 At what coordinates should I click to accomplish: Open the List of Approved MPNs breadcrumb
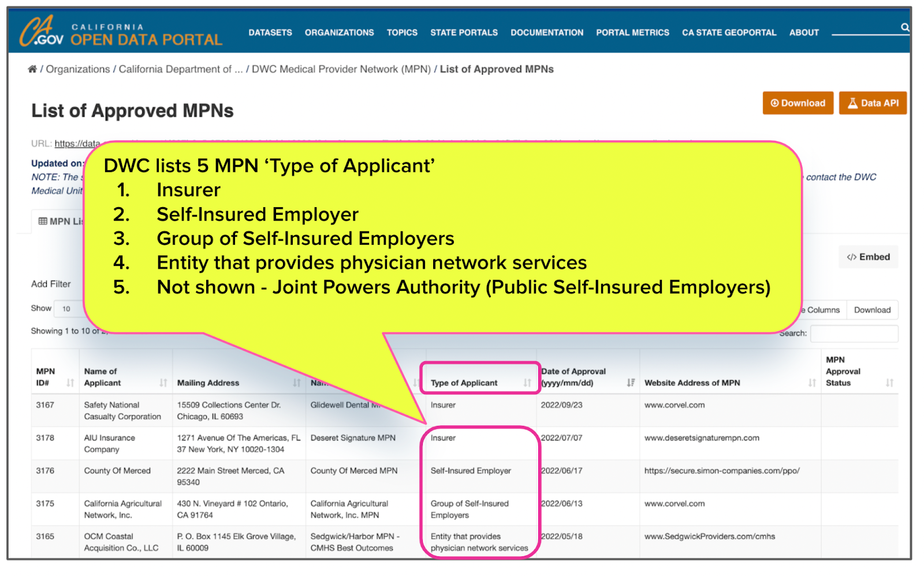click(x=497, y=69)
